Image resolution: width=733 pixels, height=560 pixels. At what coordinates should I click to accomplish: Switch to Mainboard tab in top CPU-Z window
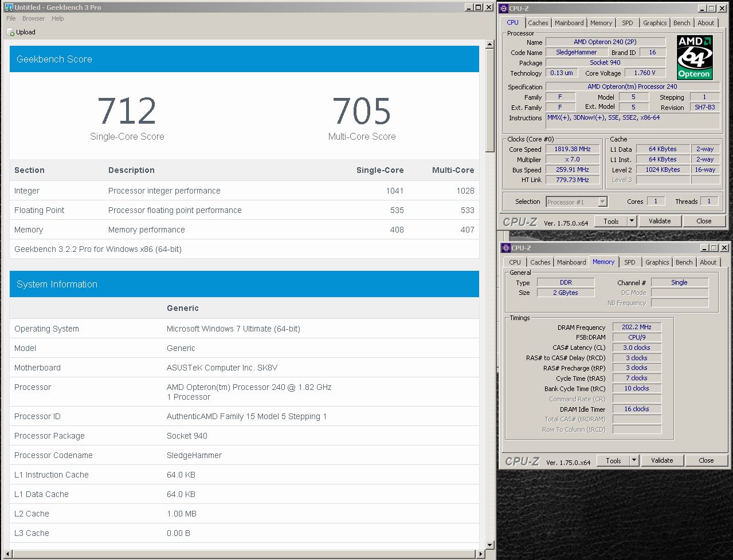tap(569, 23)
